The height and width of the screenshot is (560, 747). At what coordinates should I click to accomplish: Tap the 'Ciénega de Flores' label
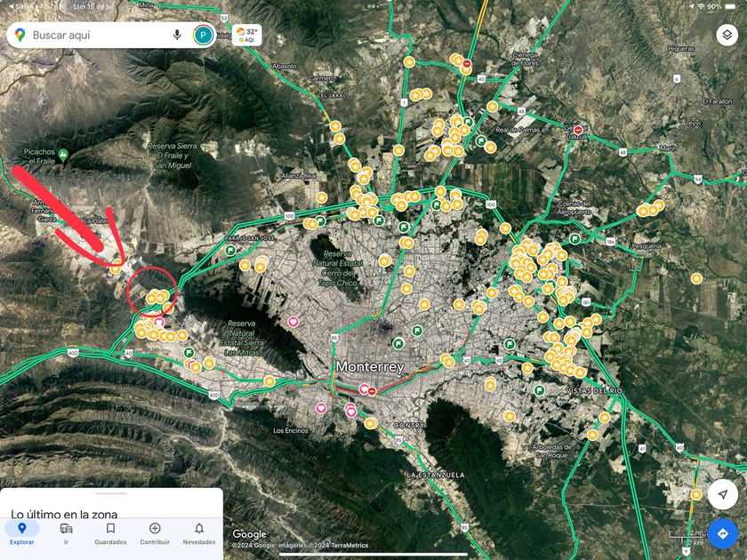click(525, 59)
